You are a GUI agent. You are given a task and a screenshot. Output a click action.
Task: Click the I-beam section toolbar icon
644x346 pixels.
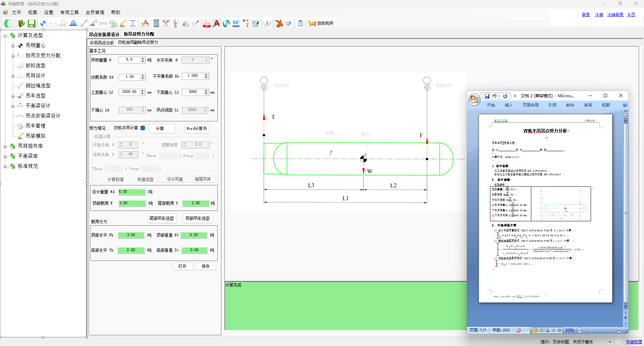[133, 23]
